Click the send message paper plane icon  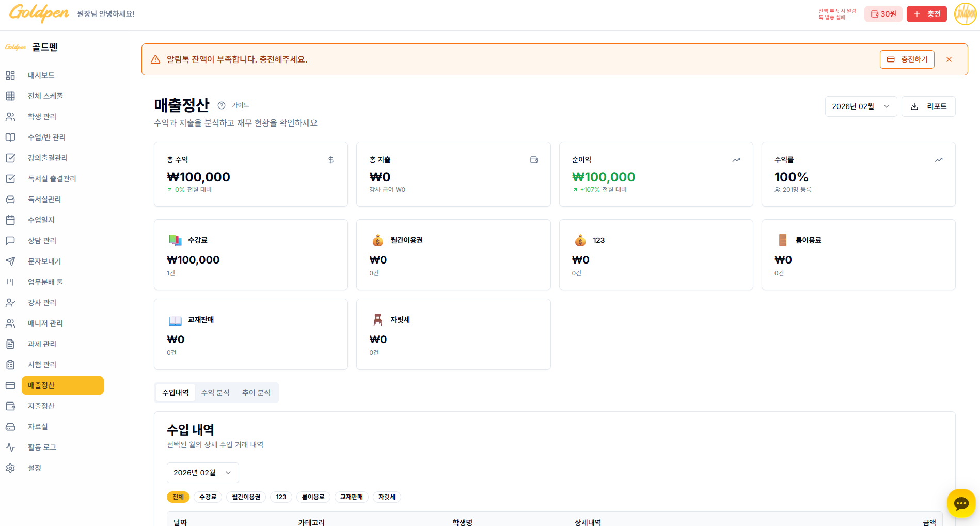(10, 261)
